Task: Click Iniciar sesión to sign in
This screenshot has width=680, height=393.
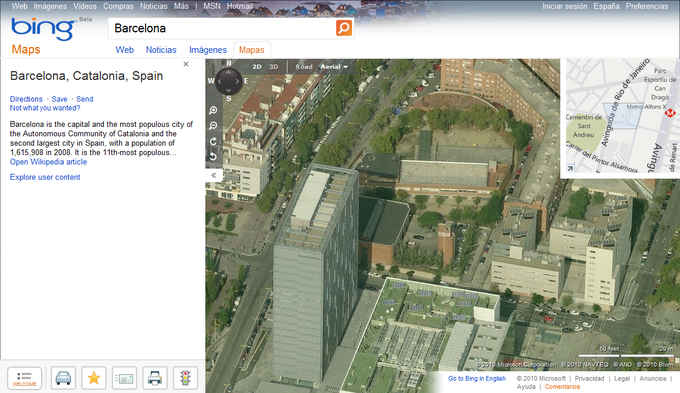Action: point(565,6)
